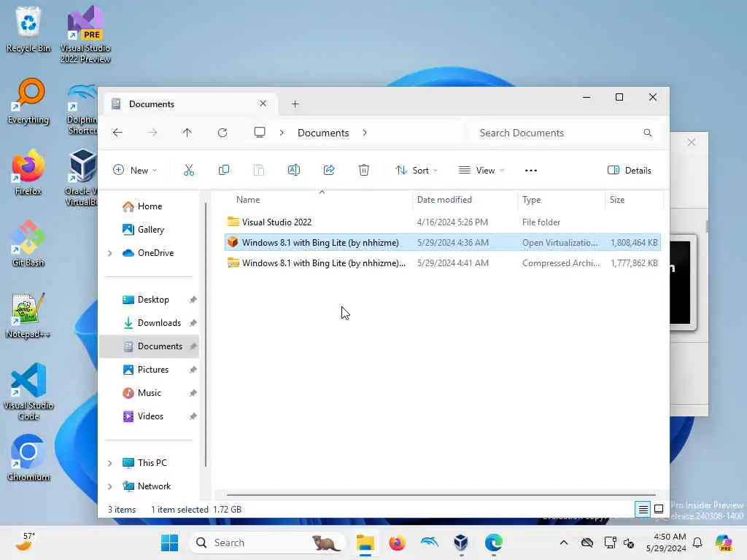Click the Rename icon in toolbar
This screenshot has width=747, height=560.
click(x=294, y=170)
